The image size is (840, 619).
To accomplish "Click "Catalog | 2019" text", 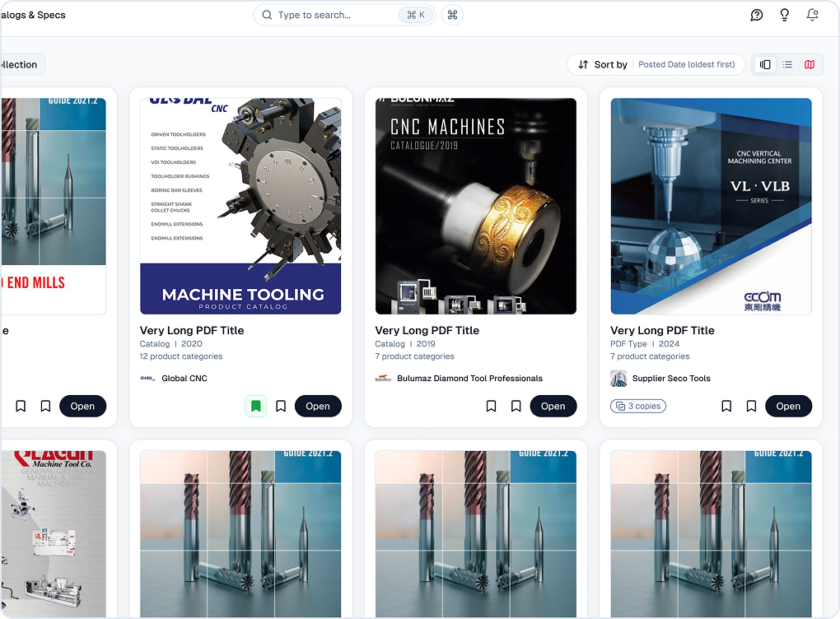I will pos(405,344).
